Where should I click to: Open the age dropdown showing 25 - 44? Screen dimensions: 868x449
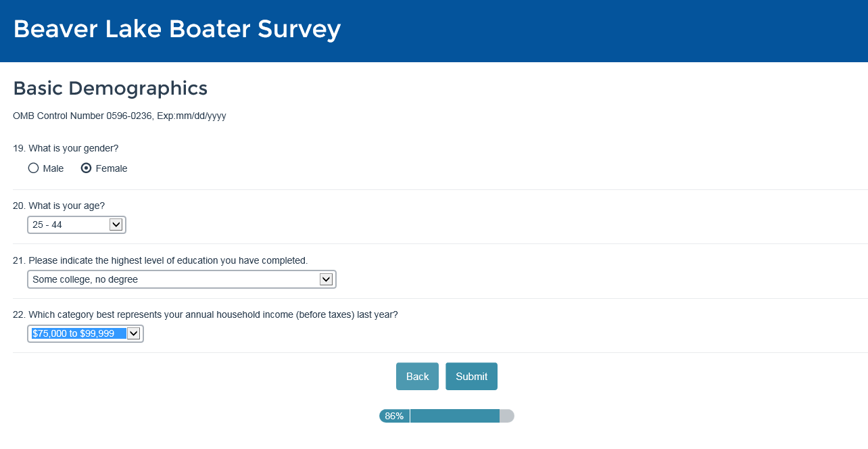click(x=69, y=224)
